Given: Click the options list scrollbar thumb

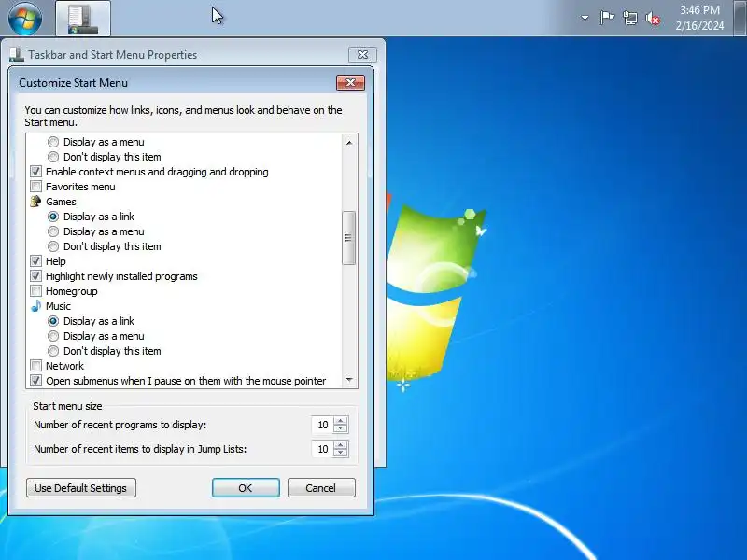Looking at the screenshot, I should [x=348, y=238].
